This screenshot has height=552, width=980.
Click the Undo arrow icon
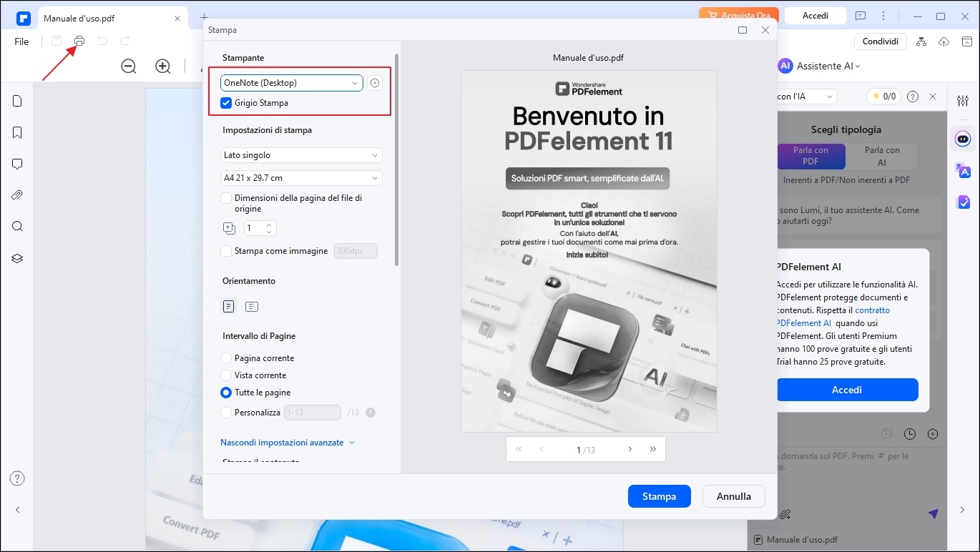click(102, 41)
